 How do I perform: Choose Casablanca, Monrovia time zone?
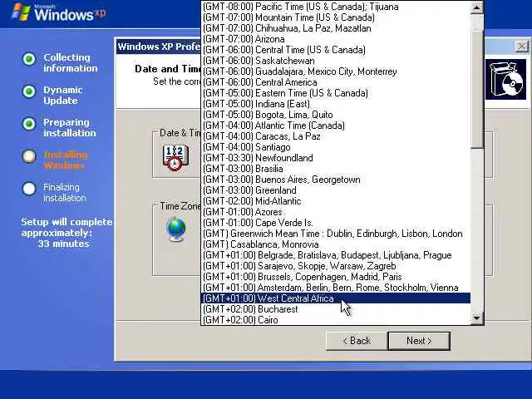[336, 244]
